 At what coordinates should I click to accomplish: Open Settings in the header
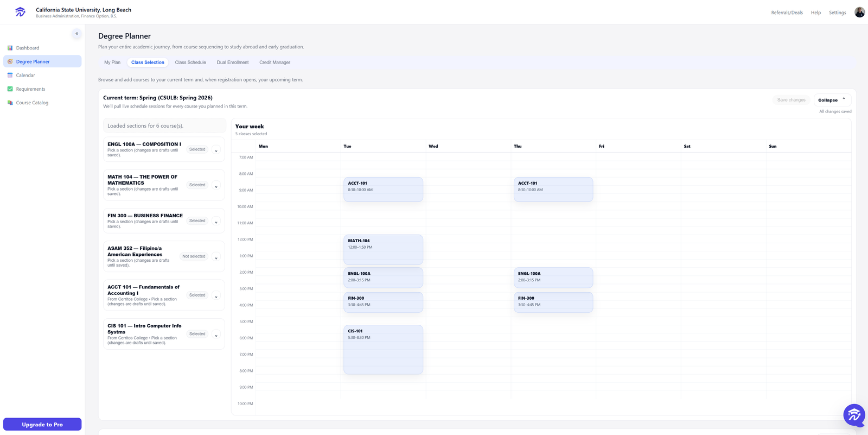[837, 12]
